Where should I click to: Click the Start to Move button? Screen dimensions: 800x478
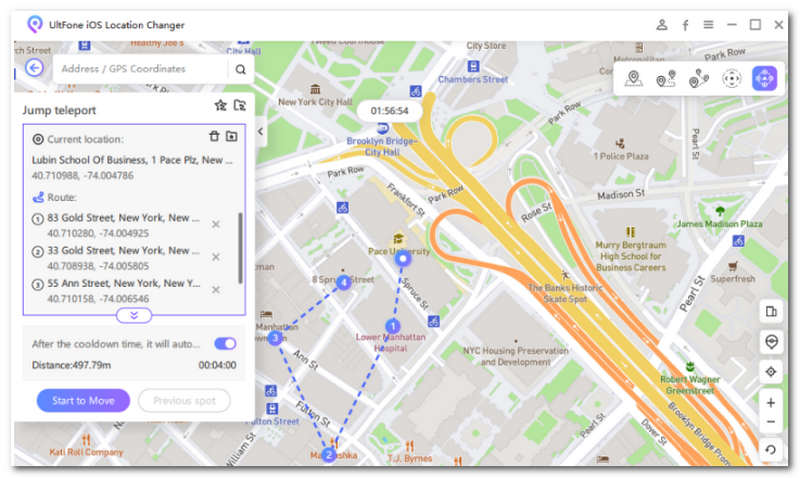(x=83, y=401)
